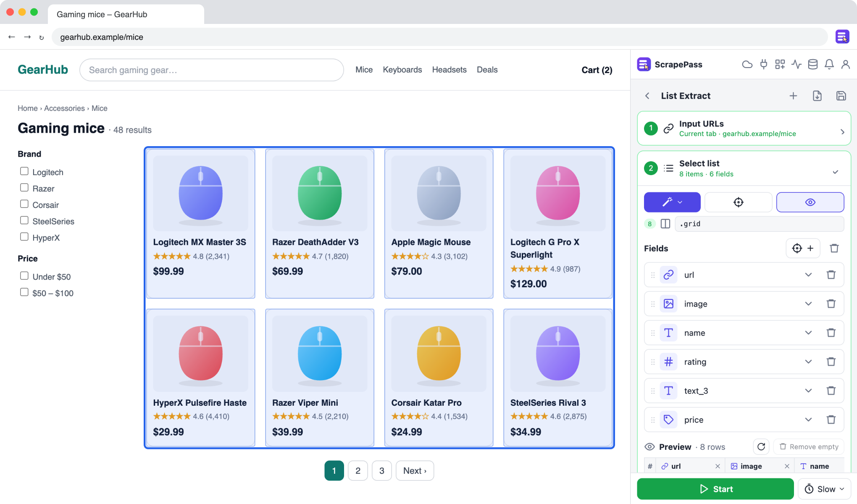The height and width of the screenshot is (504, 857).
Task: Delete the url field with trash icon
Action: [831, 275]
